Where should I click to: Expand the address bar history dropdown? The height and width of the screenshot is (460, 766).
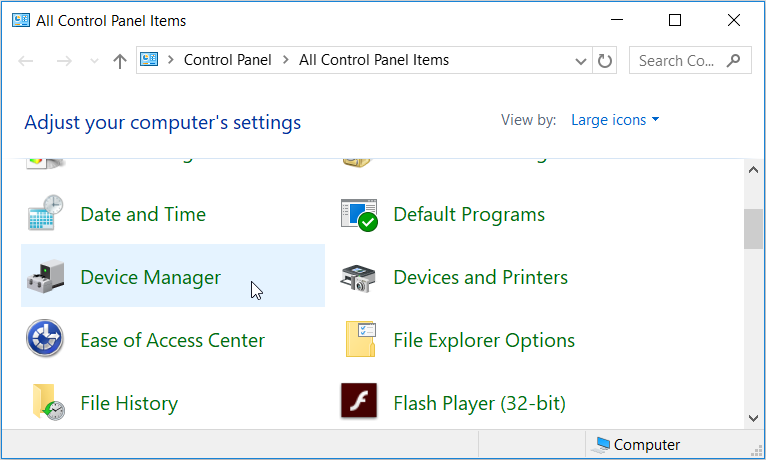581,61
